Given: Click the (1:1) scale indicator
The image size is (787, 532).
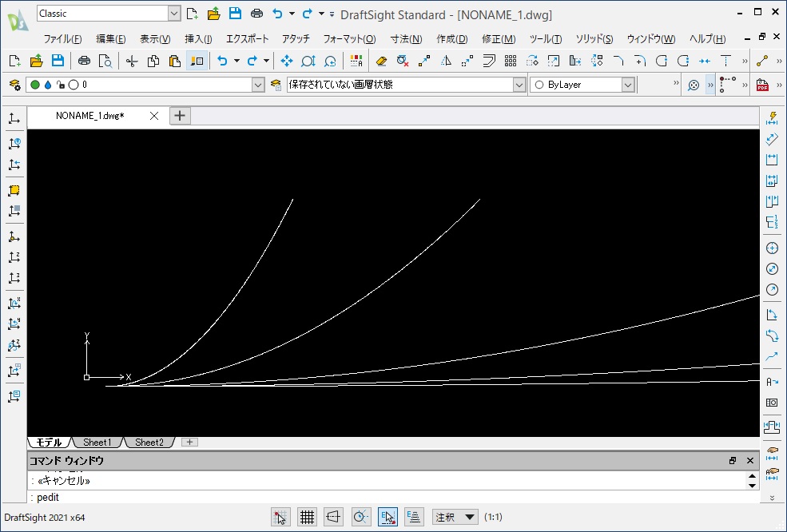Looking at the screenshot, I should click(x=494, y=517).
